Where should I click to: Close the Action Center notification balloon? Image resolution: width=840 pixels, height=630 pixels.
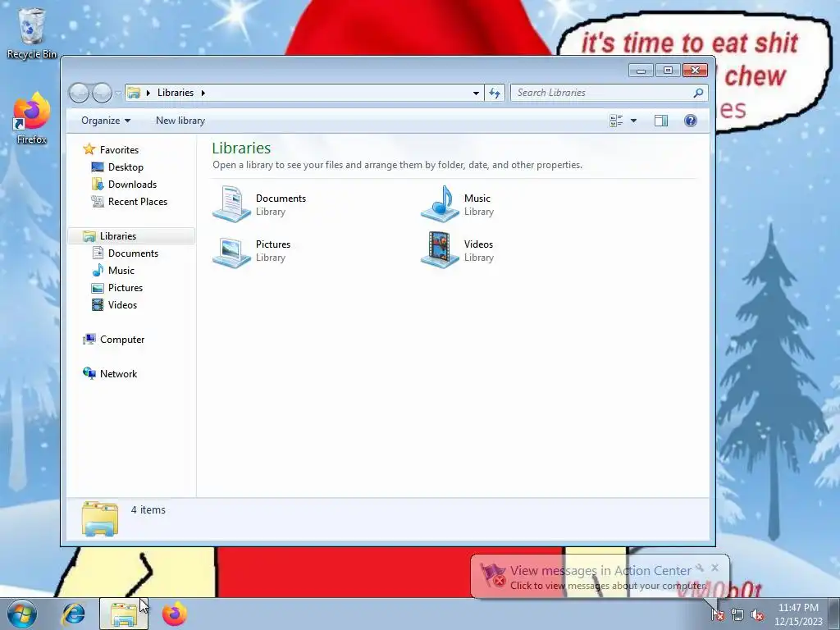click(714, 568)
